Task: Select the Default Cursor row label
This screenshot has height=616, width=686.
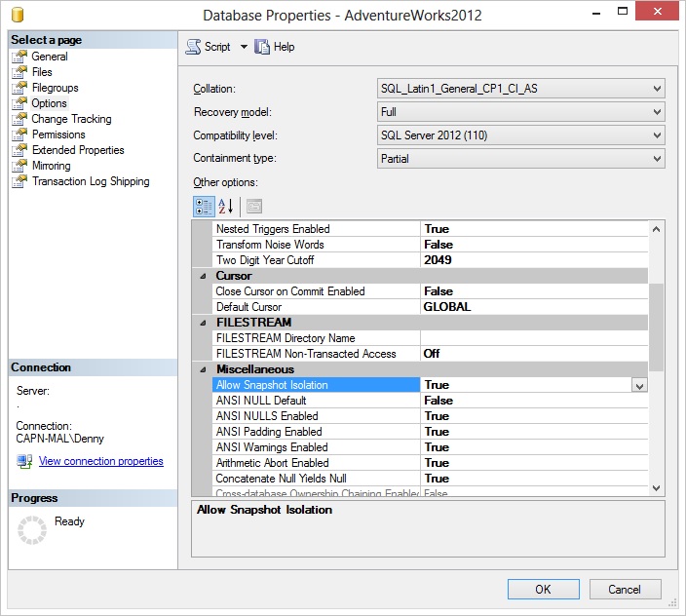Action: 248,307
